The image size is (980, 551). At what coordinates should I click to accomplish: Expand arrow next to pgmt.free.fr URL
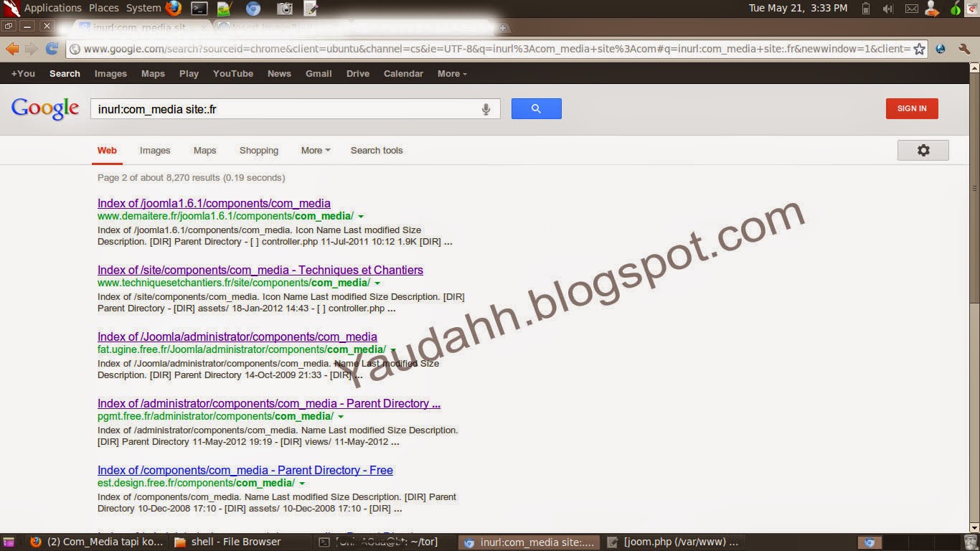pos(341,417)
